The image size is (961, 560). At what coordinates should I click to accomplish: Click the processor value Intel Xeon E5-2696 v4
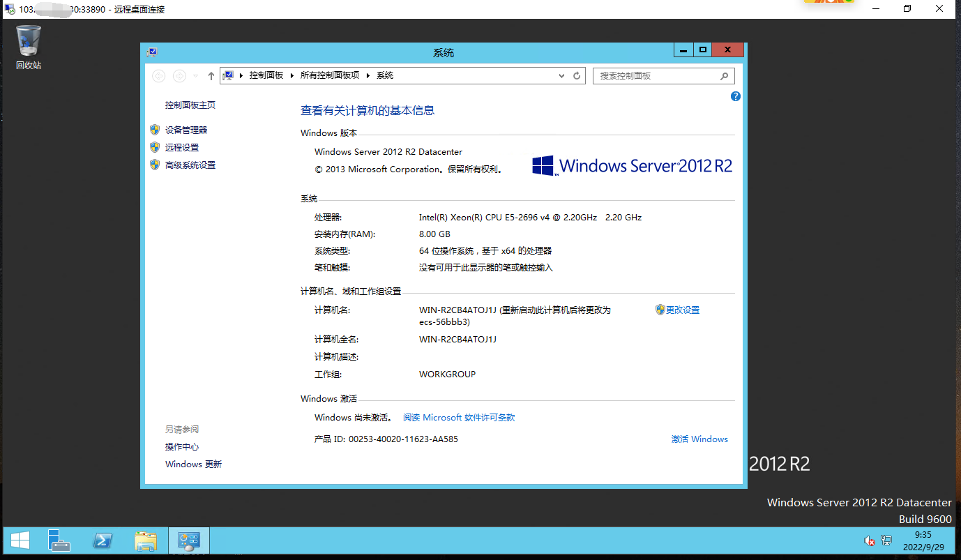530,218
